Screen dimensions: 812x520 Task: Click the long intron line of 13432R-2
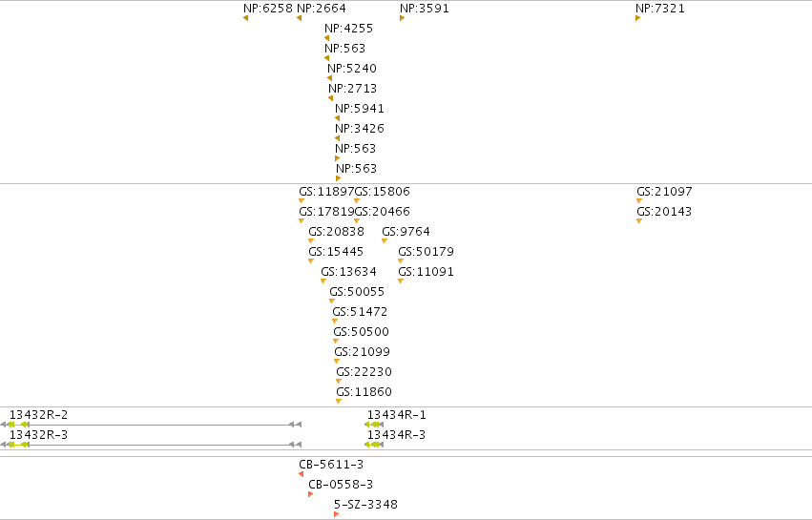pyautogui.click(x=158, y=425)
